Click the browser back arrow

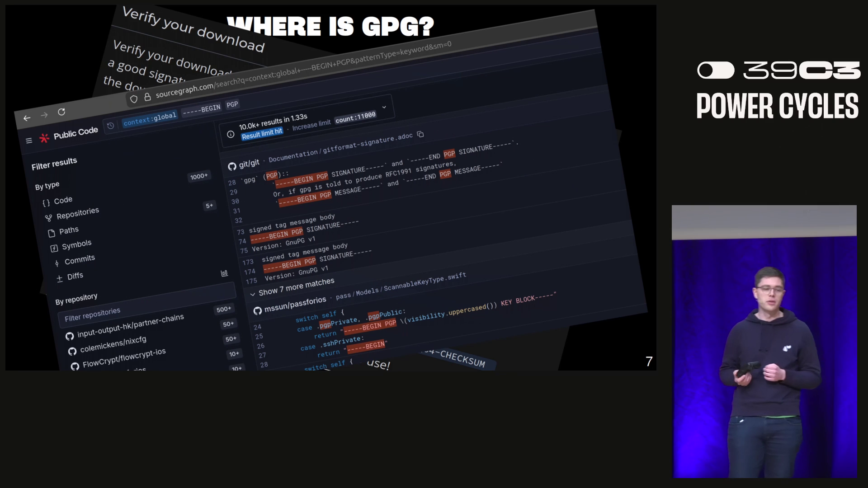click(x=27, y=118)
